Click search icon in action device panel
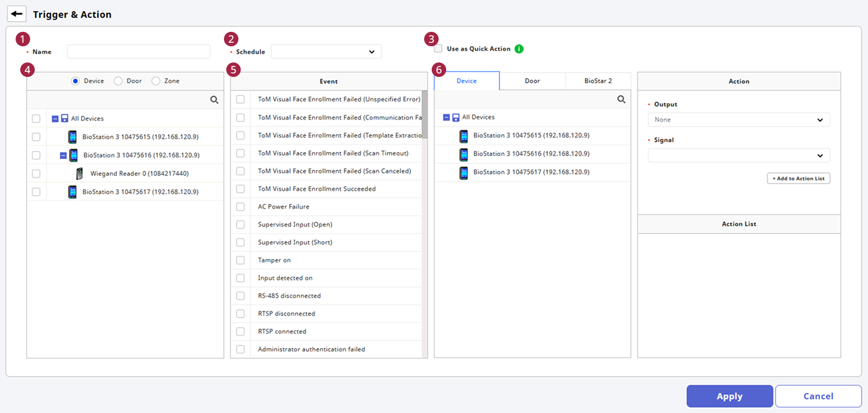 621,99
